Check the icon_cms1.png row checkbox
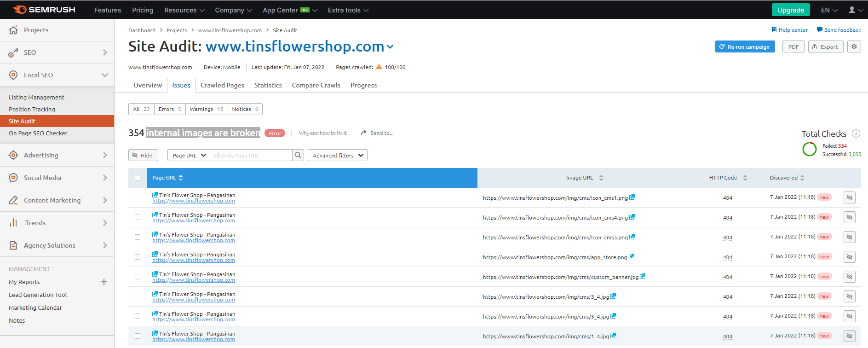Screen dimensions: 868x348 click(138, 197)
